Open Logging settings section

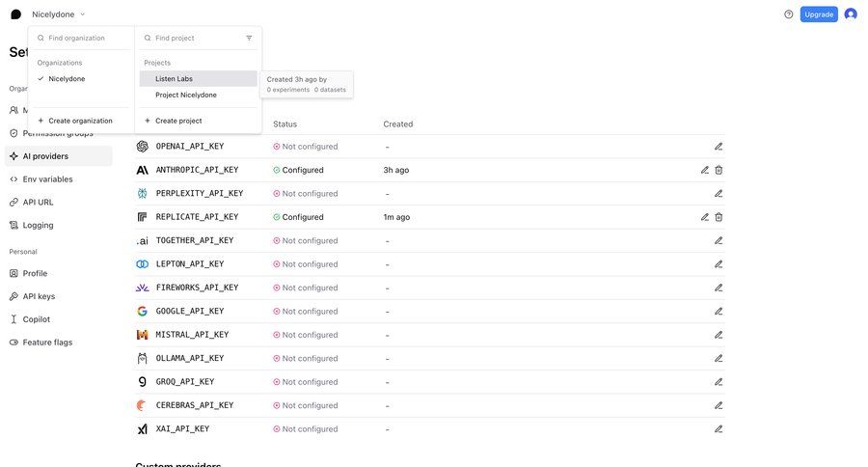tap(59, 226)
